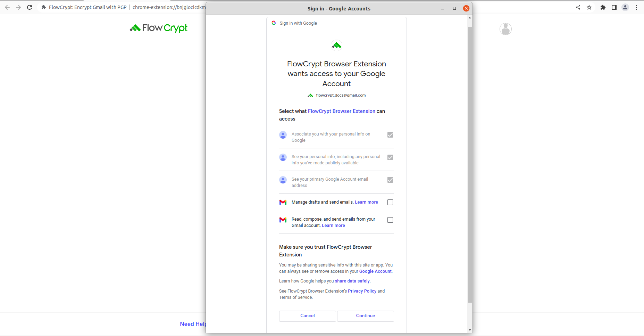Click Continue to grant access
The image size is (644, 336).
click(366, 316)
